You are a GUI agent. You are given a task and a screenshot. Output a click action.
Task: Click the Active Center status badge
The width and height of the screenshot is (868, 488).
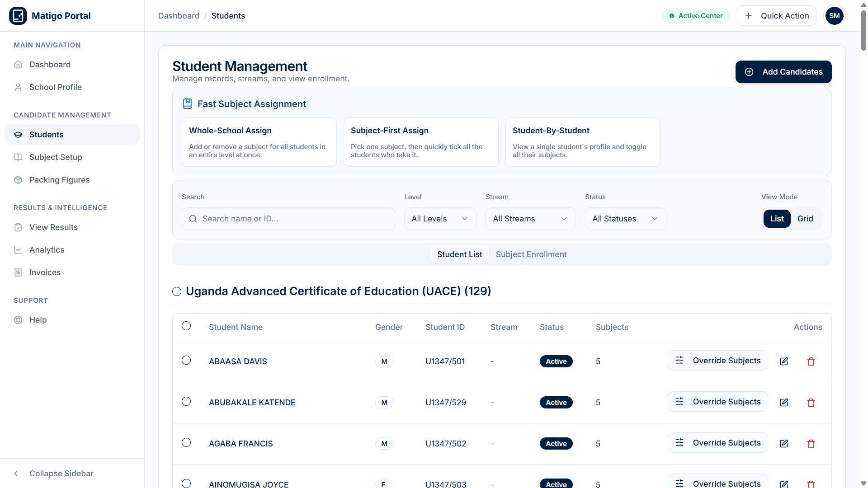696,16
